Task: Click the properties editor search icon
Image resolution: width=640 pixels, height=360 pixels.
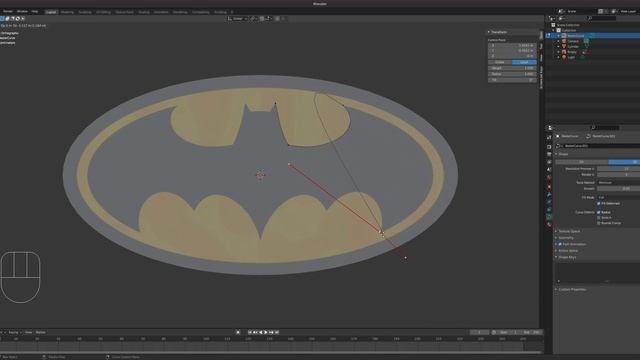Action: point(593,128)
